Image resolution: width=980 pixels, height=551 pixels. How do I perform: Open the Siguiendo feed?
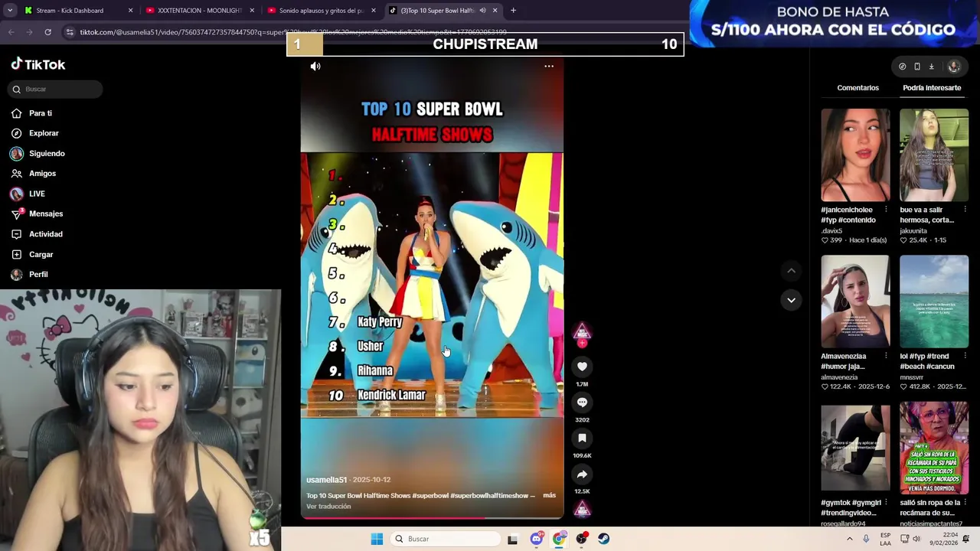click(x=38, y=153)
